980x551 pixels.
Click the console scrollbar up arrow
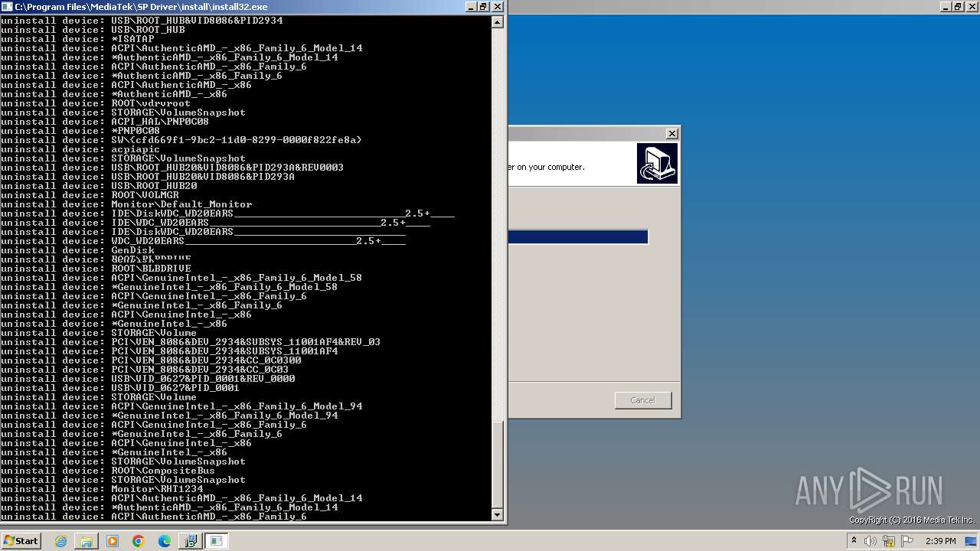(498, 21)
